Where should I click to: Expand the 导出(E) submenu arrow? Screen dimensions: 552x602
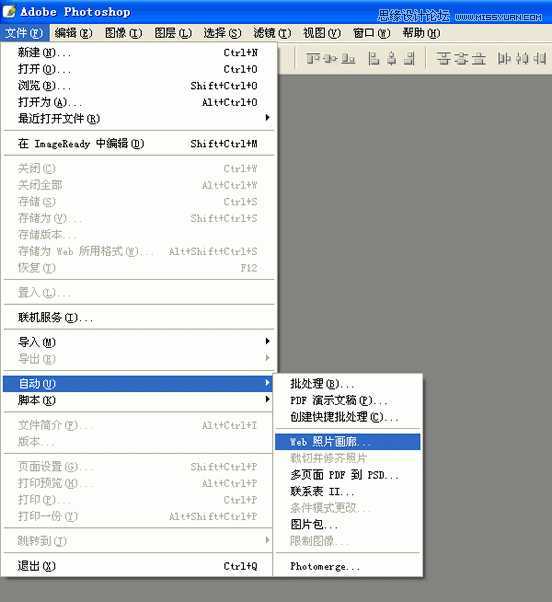tap(268, 358)
